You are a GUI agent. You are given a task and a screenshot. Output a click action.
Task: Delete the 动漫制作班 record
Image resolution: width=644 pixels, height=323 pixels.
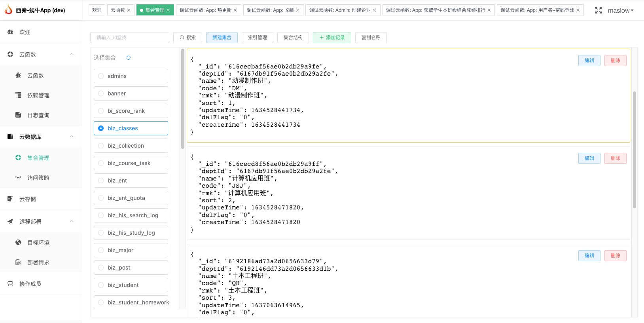point(616,61)
